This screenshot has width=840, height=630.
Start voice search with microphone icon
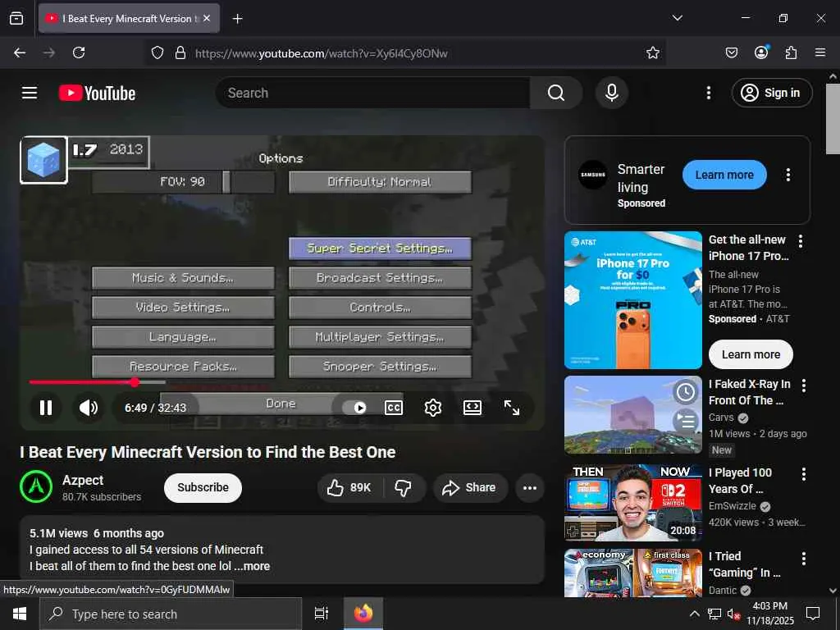pos(612,93)
